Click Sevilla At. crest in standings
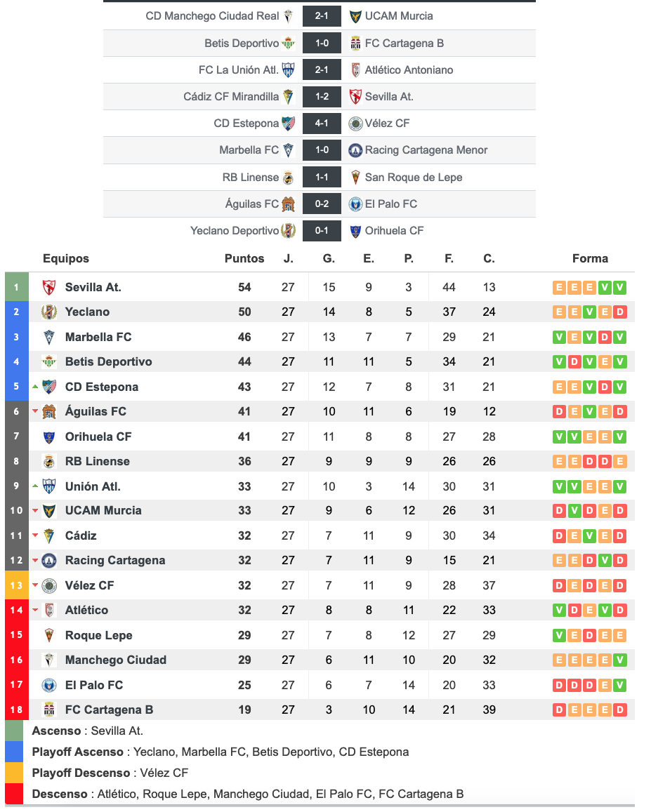This screenshot has width=651, height=812. (49, 287)
